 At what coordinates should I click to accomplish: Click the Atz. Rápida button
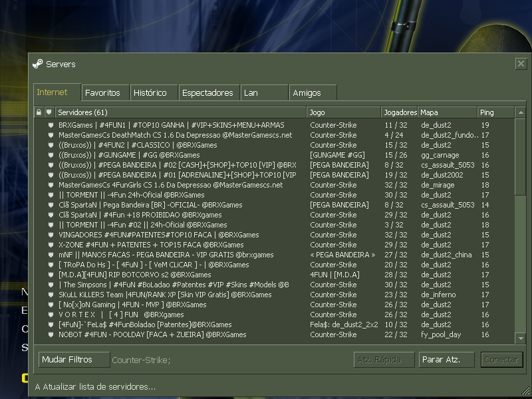pyautogui.click(x=384, y=360)
